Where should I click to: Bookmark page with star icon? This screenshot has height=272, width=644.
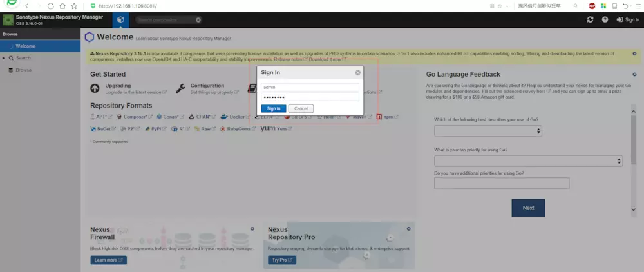[74, 6]
